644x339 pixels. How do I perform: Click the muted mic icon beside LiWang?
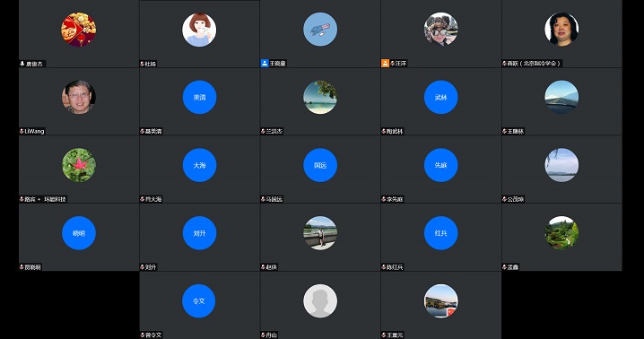[22, 132]
